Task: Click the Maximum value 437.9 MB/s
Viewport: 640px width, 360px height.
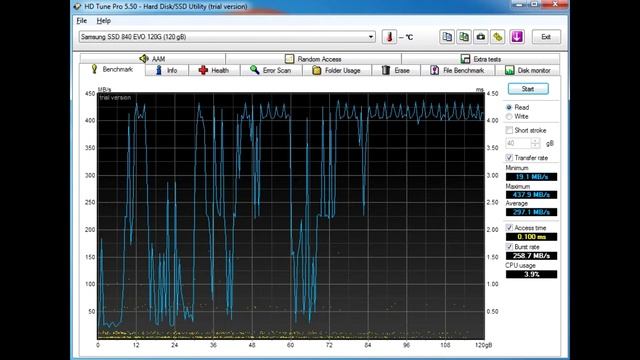Action: coord(531,195)
